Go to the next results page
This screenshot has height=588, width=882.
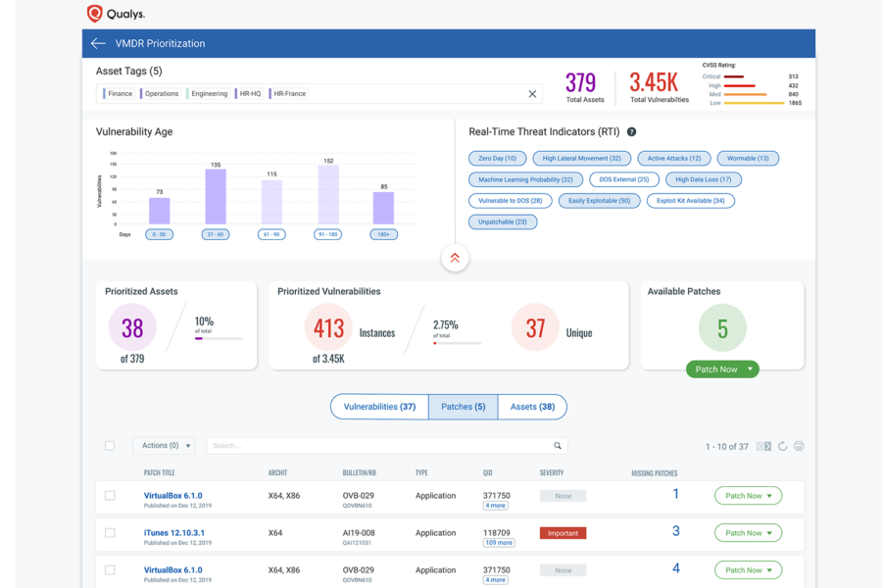[767, 446]
